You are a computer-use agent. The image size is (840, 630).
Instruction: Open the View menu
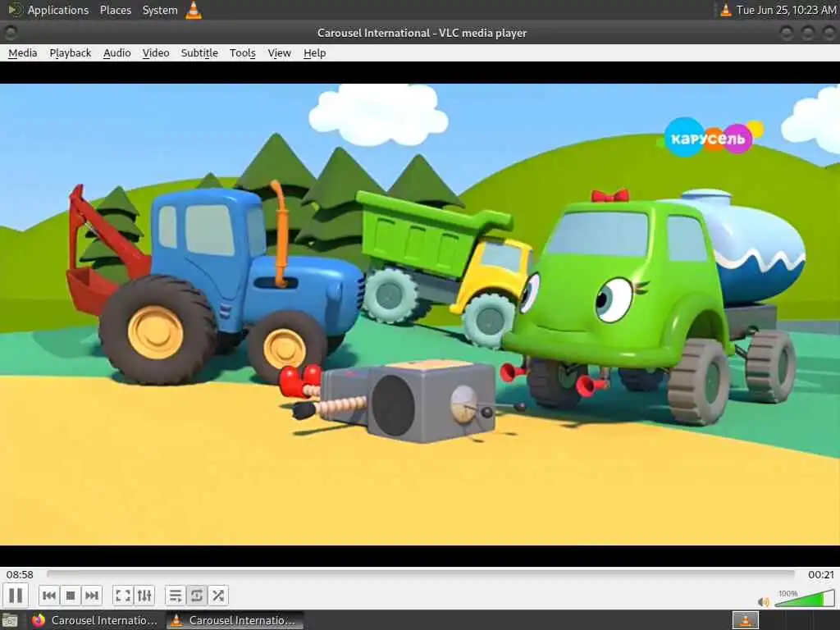click(279, 53)
